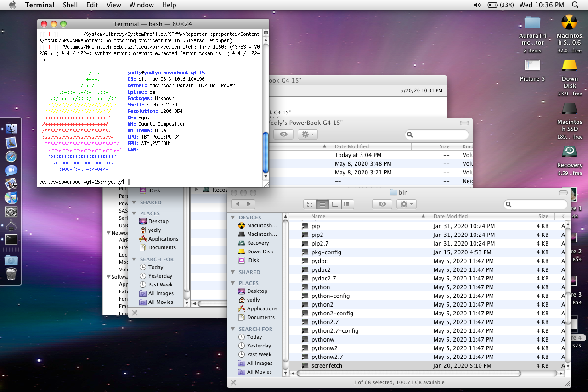
Task: Collapse PLACES section in bin sidebar
Action: coord(233,283)
